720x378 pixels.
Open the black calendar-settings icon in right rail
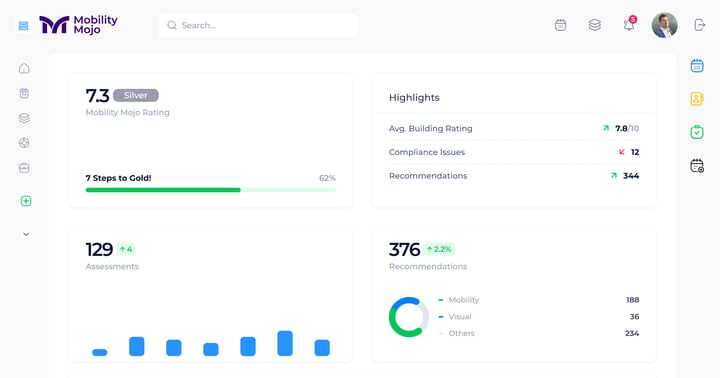point(697,165)
